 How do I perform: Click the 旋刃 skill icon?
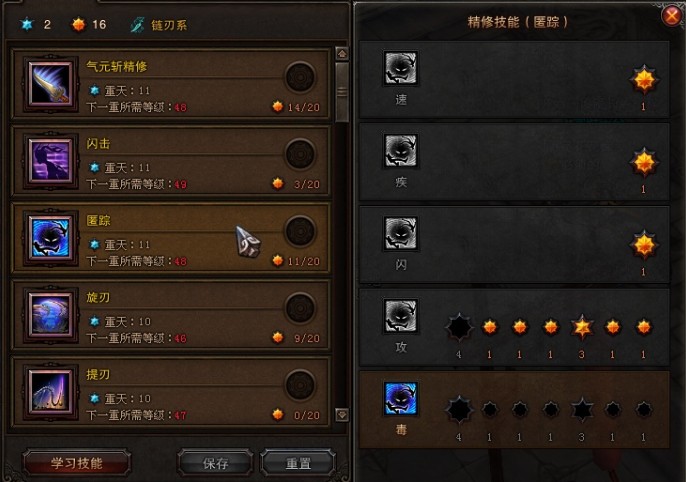pos(50,314)
